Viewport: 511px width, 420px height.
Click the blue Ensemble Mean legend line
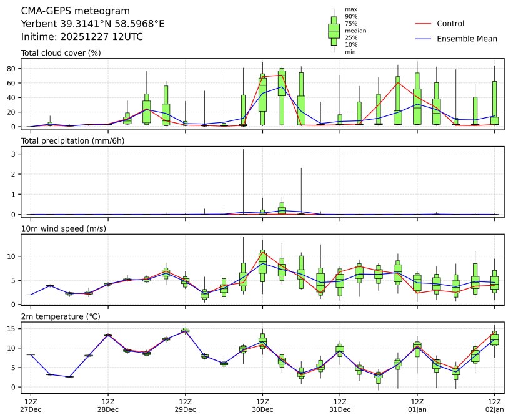point(423,39)
